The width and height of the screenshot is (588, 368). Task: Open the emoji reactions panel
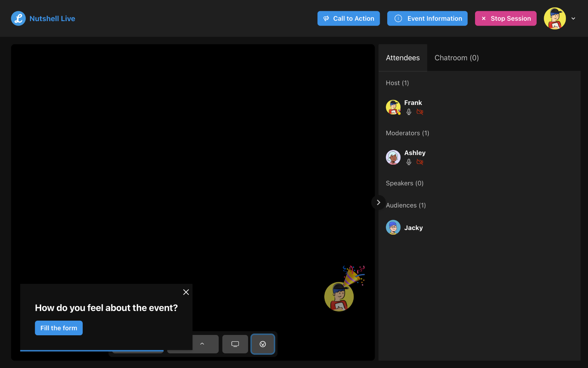[262, 344]
